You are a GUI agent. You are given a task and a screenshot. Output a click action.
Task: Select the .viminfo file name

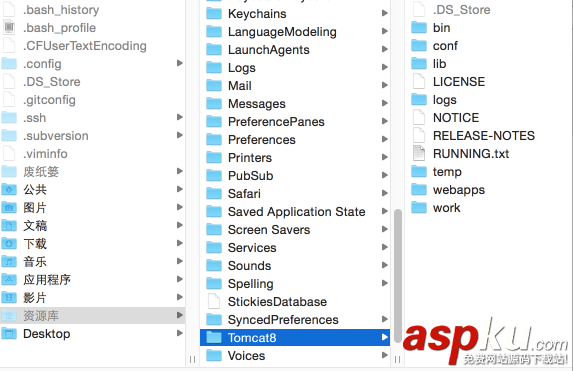point(45,154)
